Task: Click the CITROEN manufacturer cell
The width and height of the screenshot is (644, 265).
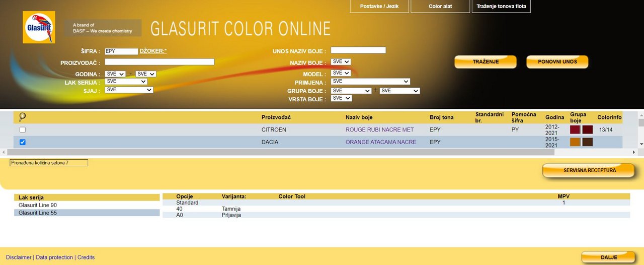Action: pyautogui.click(x=274, y=129)
